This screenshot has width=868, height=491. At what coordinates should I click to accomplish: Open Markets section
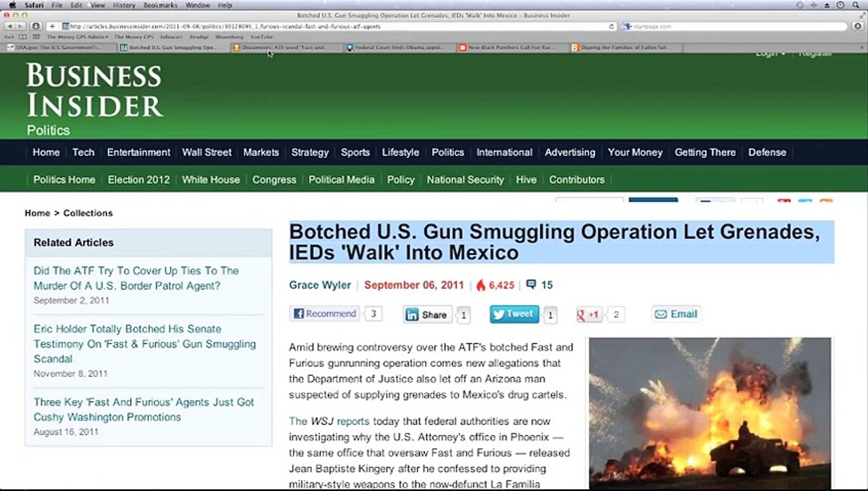coord(261,152)
